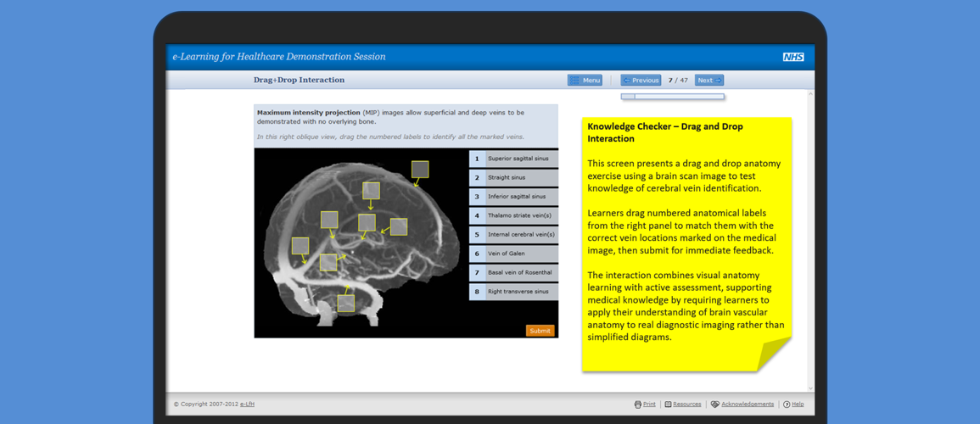Click label 6 Vein of Galen
The height and width of the screenshot is (424, 980).
(513, 254)
